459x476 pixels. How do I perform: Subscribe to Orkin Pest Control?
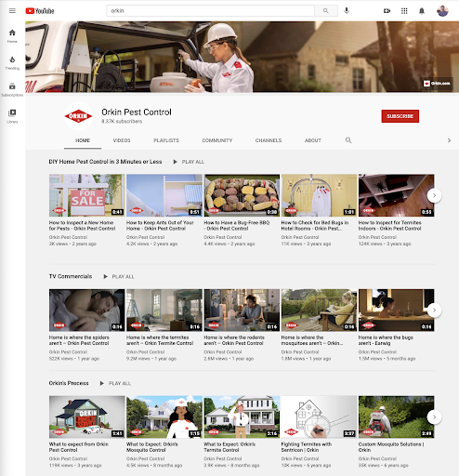coord(400,116)
